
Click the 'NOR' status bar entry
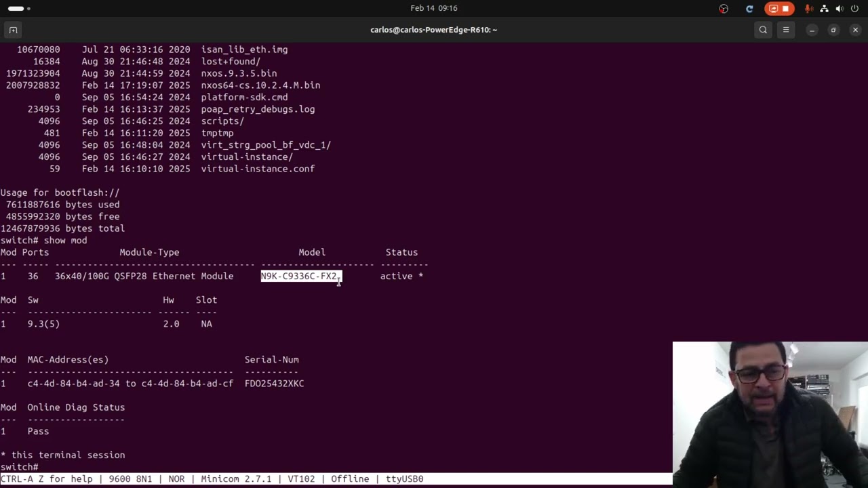(176, 479)
